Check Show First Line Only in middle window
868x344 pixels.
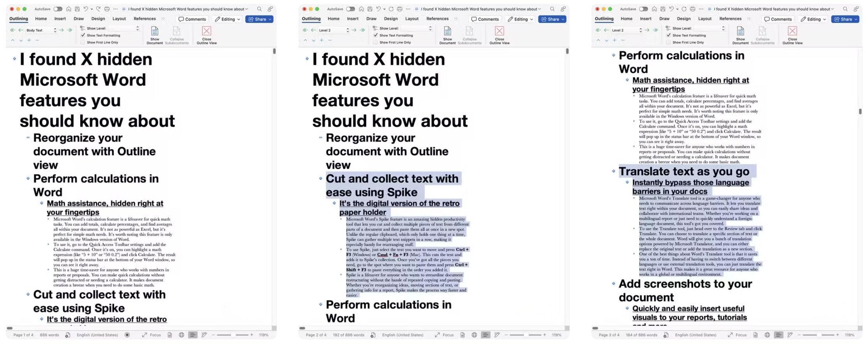(x=375, y=42)
